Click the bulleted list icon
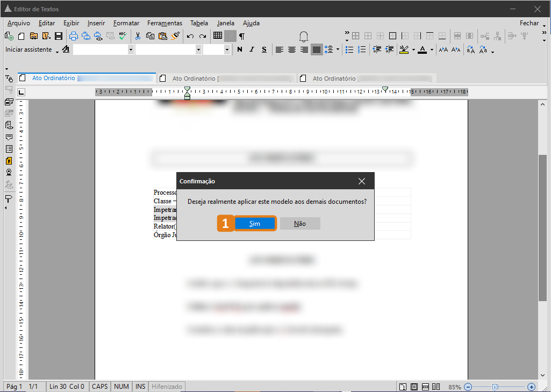The image size is (551, 392). pyautogui.click(x=349, y=49)
